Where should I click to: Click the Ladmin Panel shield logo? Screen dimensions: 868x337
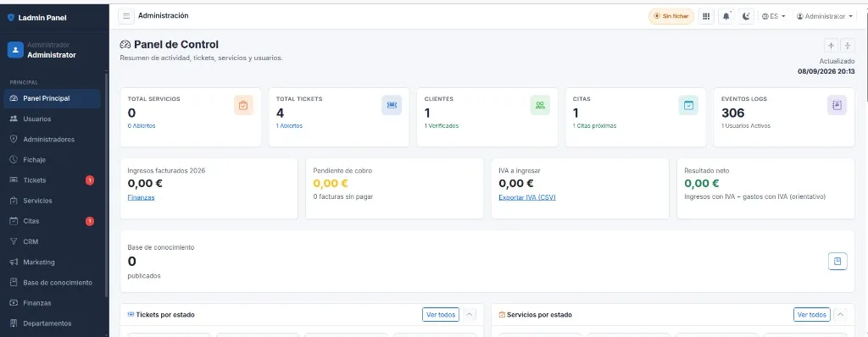pyautogui.click(x=10, y=18)
